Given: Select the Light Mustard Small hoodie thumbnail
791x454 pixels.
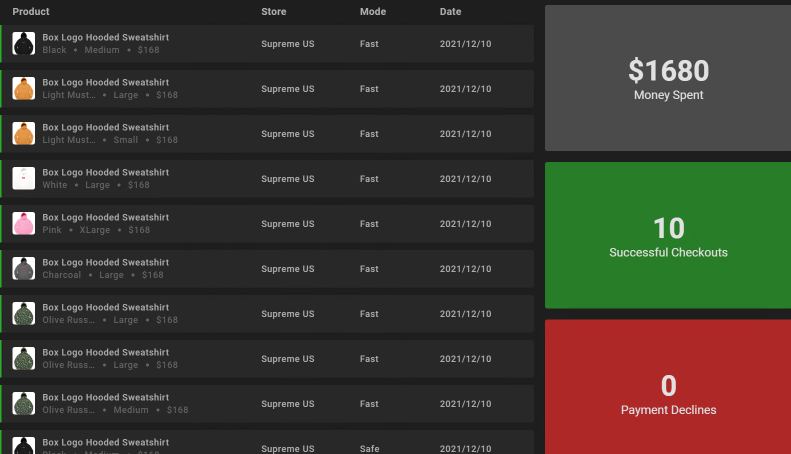Looking at the screenshot, I should click(x=24, y=133).
